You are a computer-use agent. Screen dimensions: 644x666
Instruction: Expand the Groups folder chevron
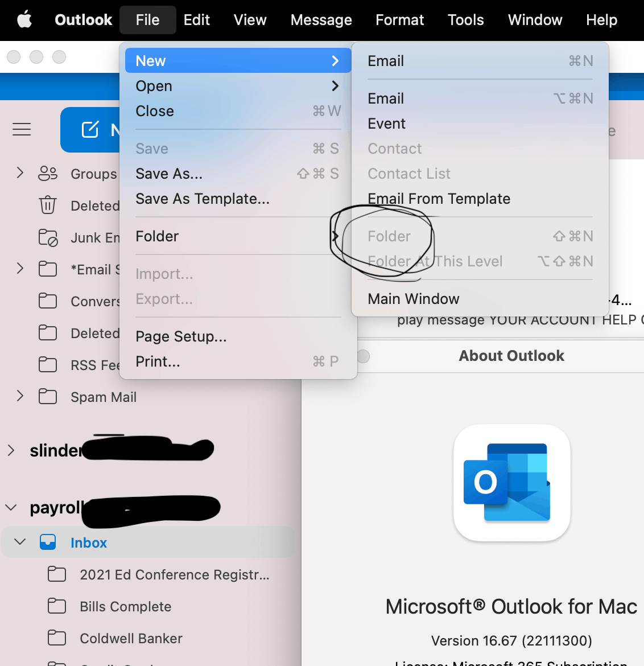(19, 172)
